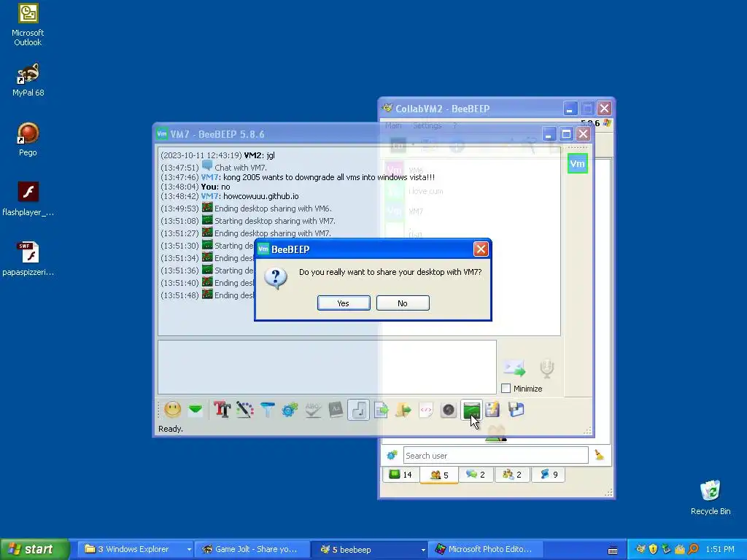Click the 'VM2: jgl' chat message

click(259, 155)
